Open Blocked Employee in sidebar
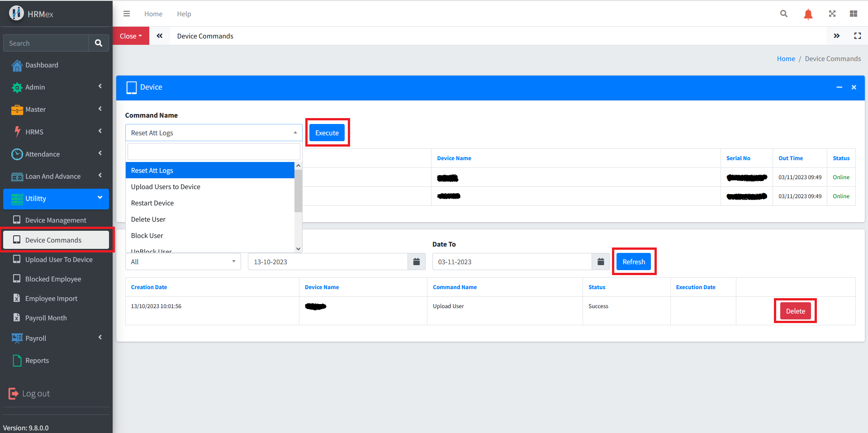868x433 pixels. [53, 279]
